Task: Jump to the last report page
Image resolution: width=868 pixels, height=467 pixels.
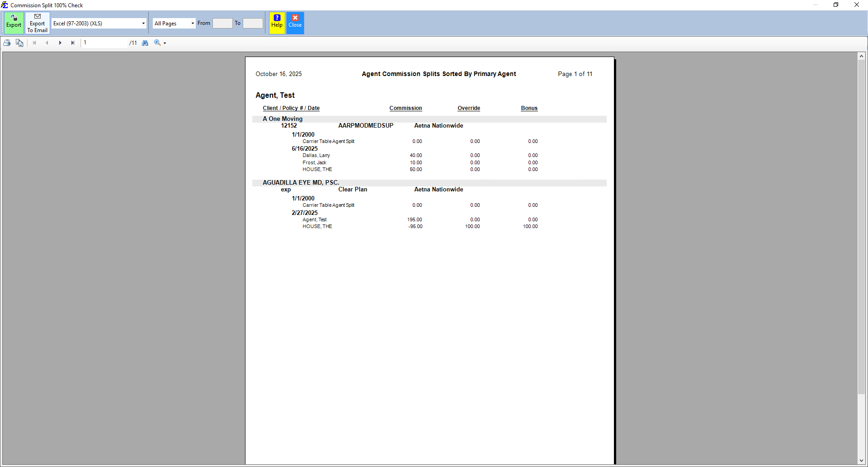Action: pos(73,43)
